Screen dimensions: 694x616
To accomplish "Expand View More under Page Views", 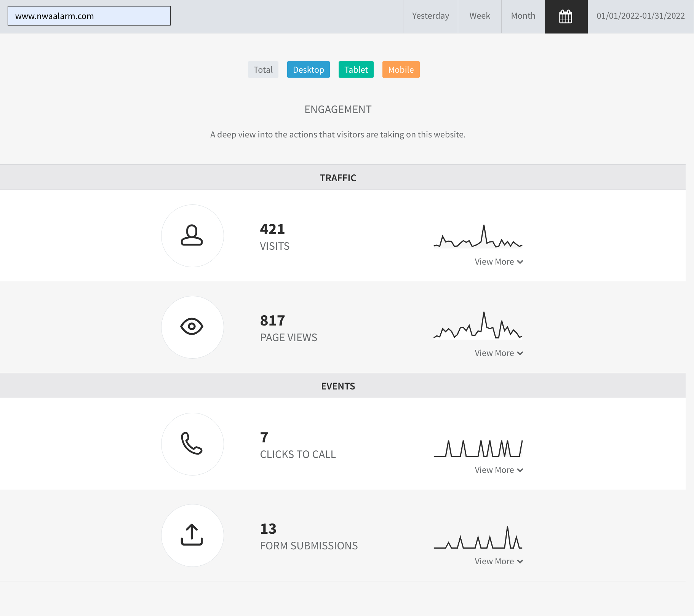I will pos(499,353).
